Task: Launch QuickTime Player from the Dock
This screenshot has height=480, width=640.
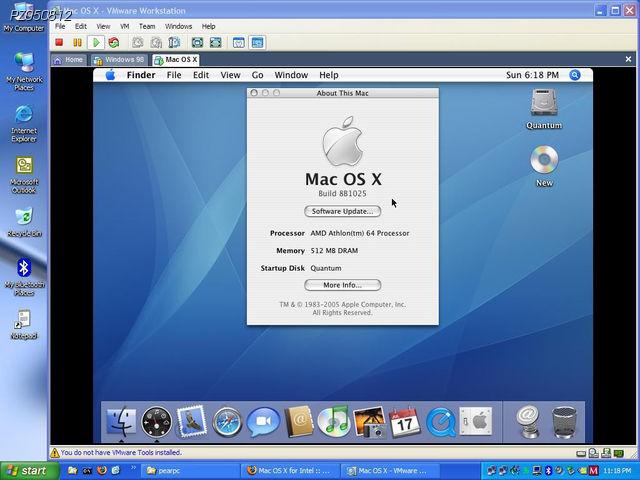Action: tap(441, 422)
